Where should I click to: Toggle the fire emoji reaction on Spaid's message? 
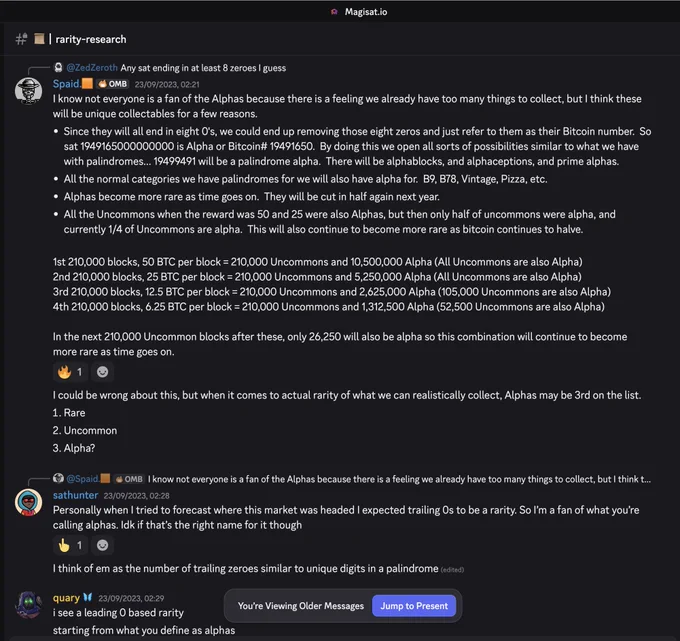tap(70, 372)
